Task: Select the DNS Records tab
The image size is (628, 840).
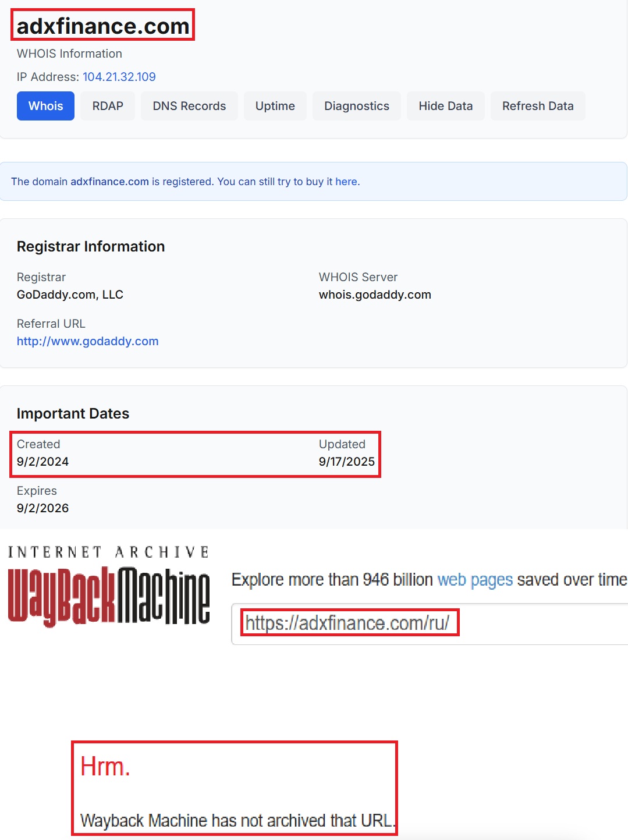Action: 189,106
